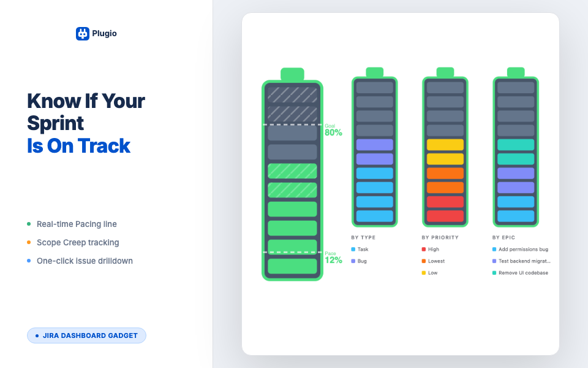
Task: Click the Low legend label
Action: click(x=433, y=273)
